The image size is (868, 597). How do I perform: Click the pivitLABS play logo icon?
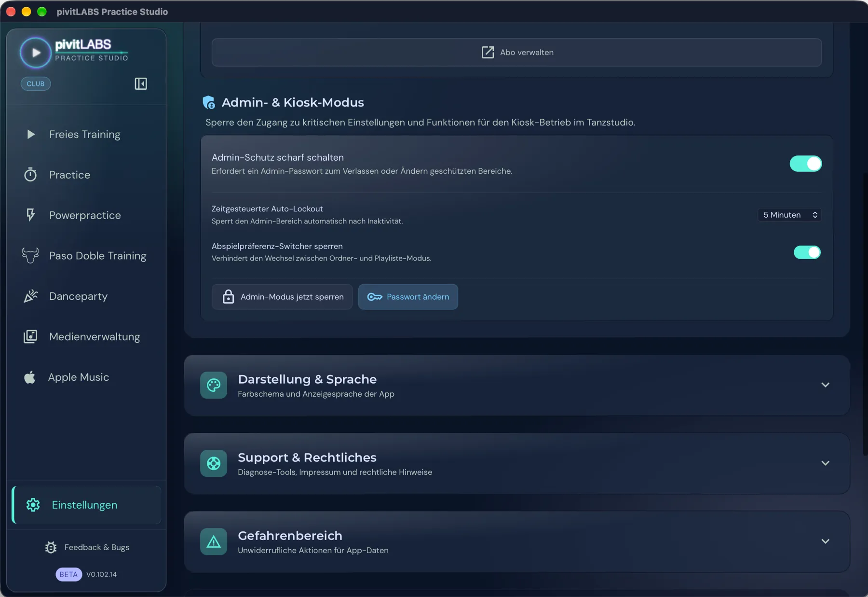(35, 53)
